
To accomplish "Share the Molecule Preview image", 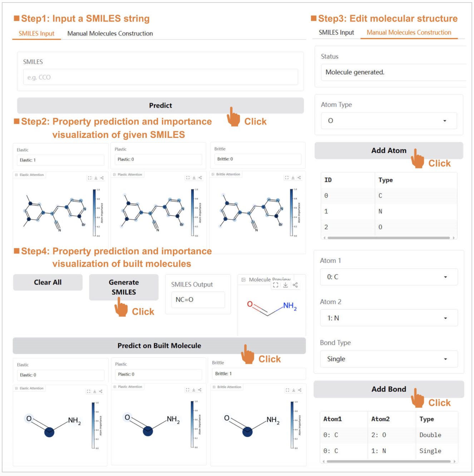I will [295, 285].
